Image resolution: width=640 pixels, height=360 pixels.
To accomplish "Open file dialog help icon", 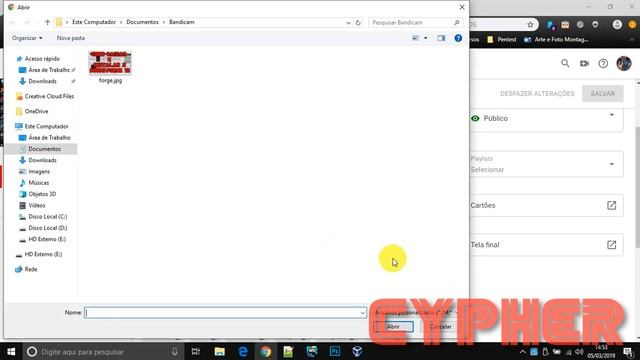I will point(458,38).
